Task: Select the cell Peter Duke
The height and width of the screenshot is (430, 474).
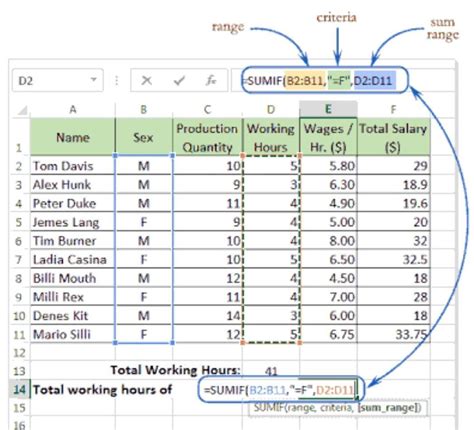Action: click(73, 203)
